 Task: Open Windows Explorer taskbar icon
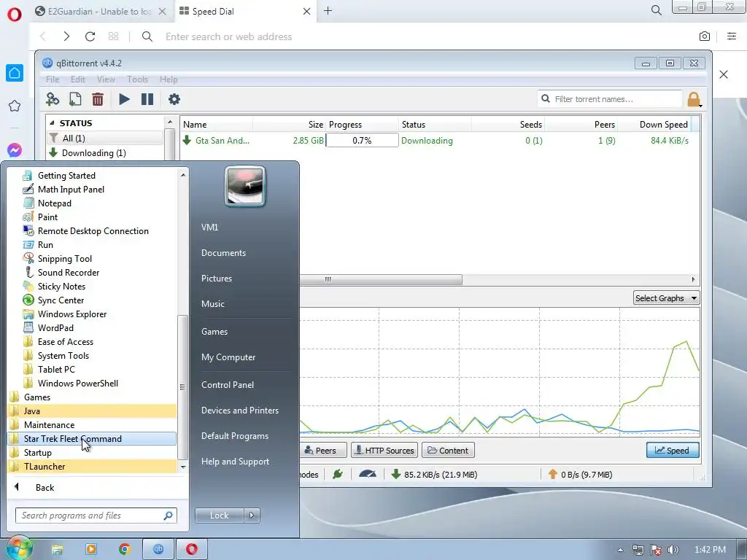(x=57, y=549)
